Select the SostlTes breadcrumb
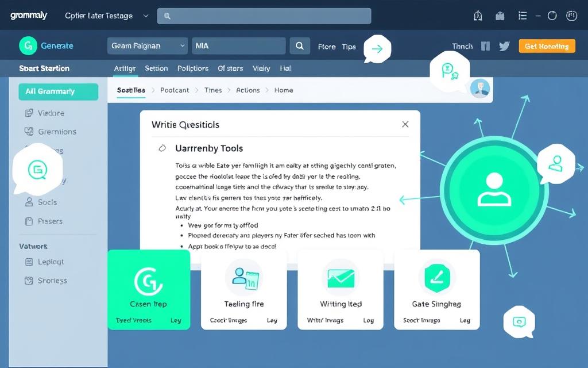Viewport: 588px width, 368px height. pos(131,90)
